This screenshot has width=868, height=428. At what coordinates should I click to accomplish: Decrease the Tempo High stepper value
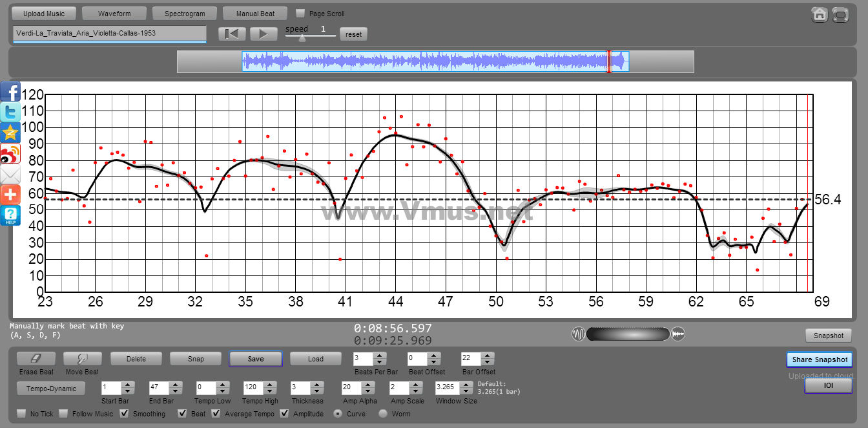[x=271, y=391]
